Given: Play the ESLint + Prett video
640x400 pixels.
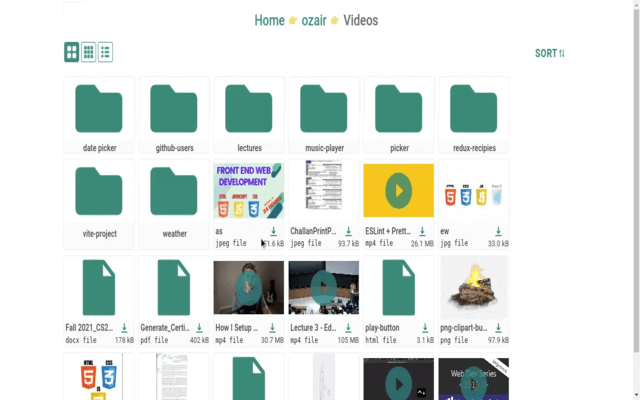Looking at the screenshot, I should click(399, 191).
